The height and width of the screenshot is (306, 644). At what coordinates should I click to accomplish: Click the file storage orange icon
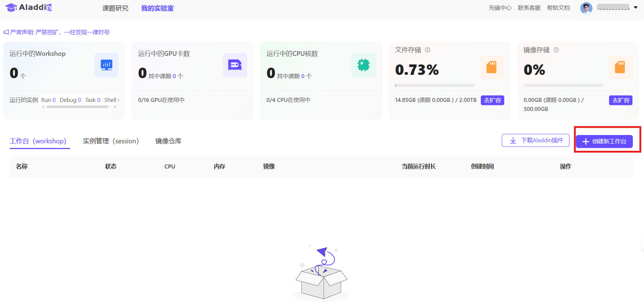click(x=491, y=67)
